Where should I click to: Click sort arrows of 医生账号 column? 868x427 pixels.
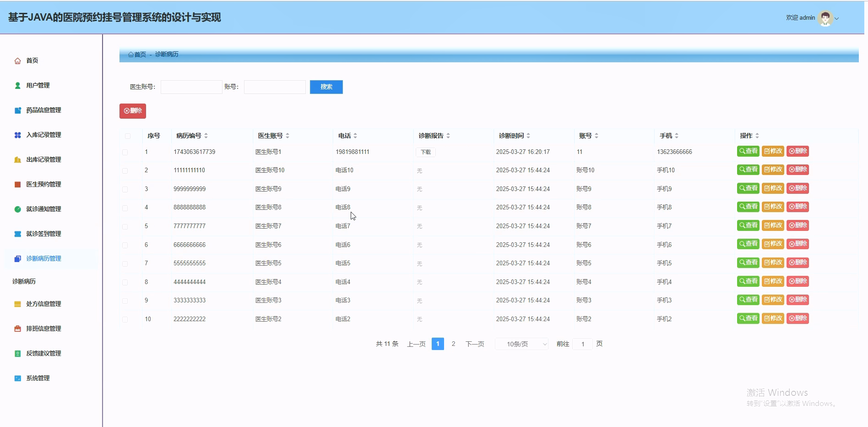coord(288,136)
